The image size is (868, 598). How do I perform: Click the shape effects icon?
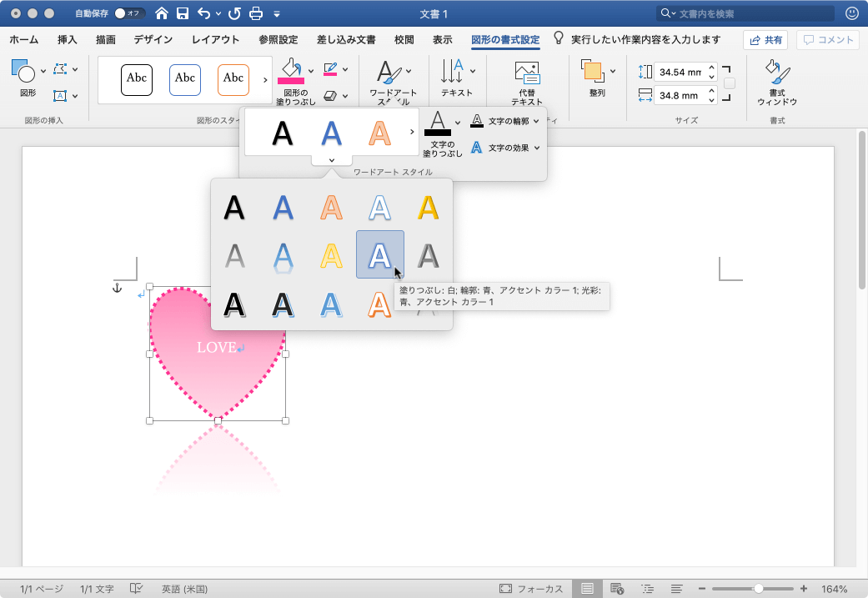(x=330, y=96)
